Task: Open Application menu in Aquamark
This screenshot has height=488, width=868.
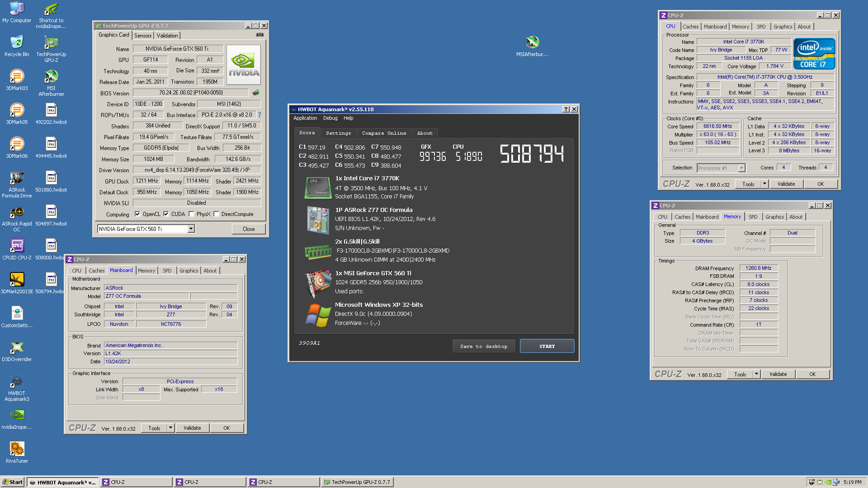Action: (x=305, y=118)
